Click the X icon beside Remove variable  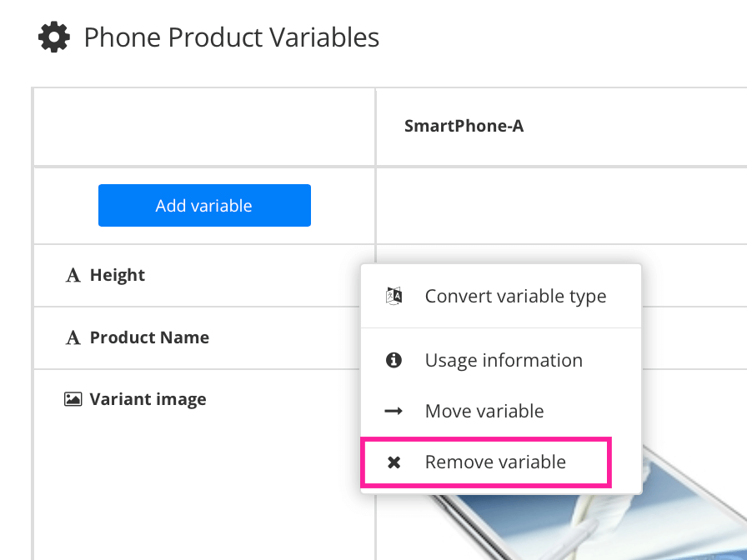pos(394,462)
